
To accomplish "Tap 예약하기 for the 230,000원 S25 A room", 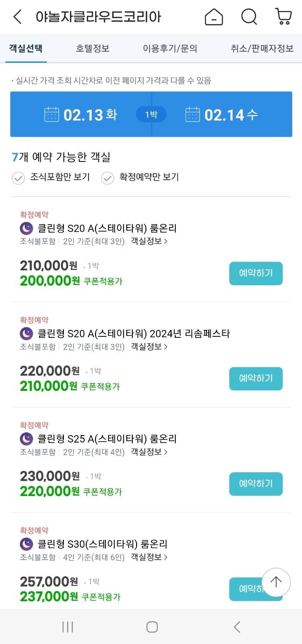I will coord(256,484).
